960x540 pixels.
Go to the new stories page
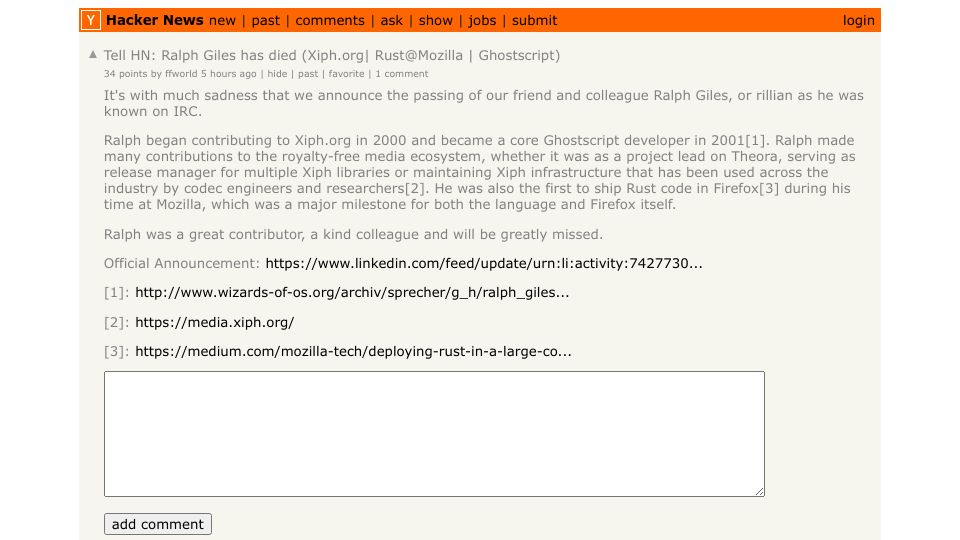pos(222,20)
